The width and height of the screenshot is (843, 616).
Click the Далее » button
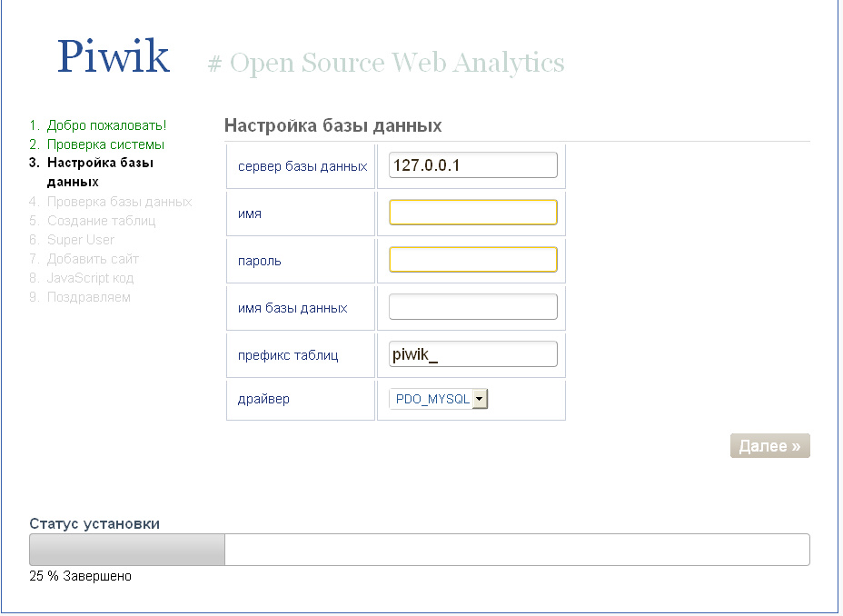[770, 445]
